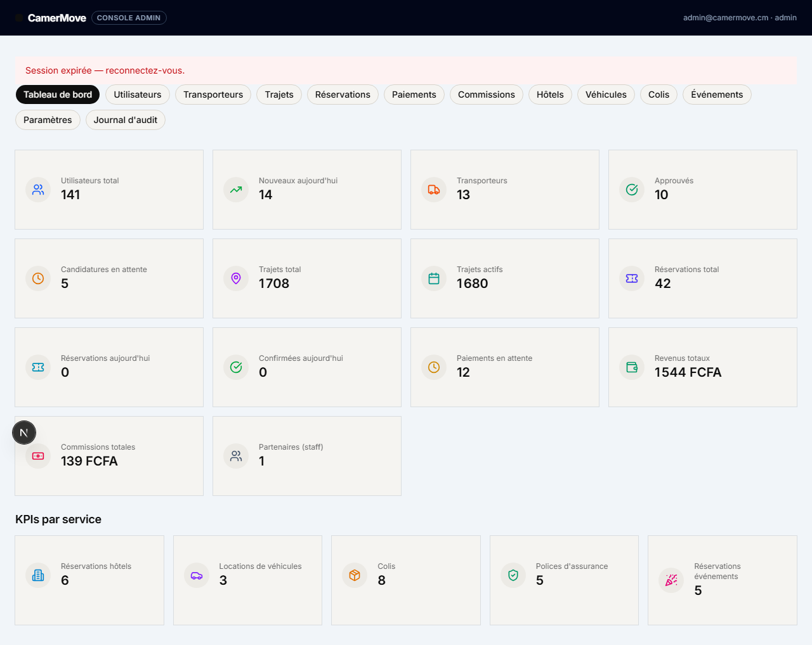Click the party popper icon in Réservations événements card
Image resolution: width=812 pixels, height=645 pixels.
pyautogui.click(x=671, y=580)
